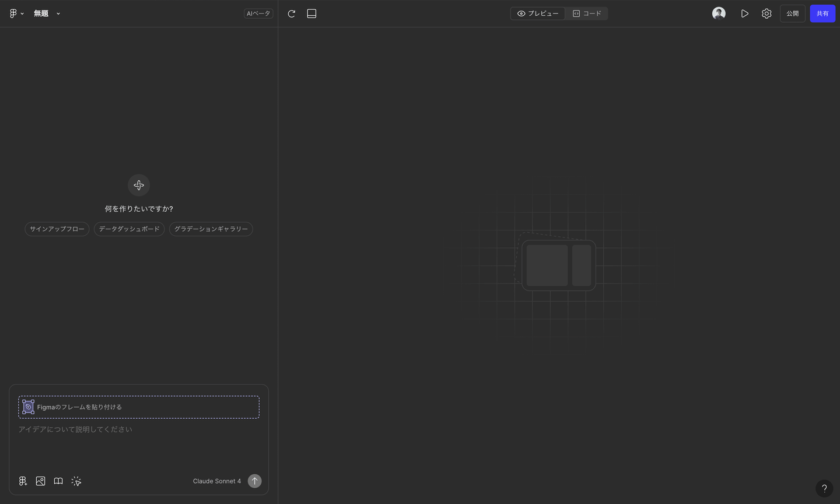Select the データダッシュボード suggestion chip

(x=129, y=229)
